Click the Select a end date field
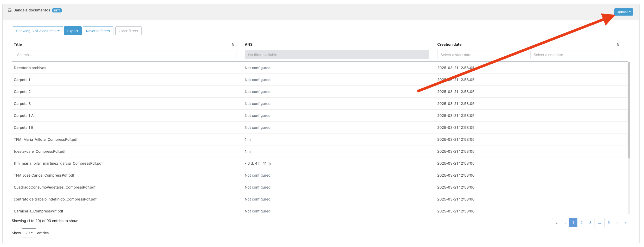 point(576,55)
